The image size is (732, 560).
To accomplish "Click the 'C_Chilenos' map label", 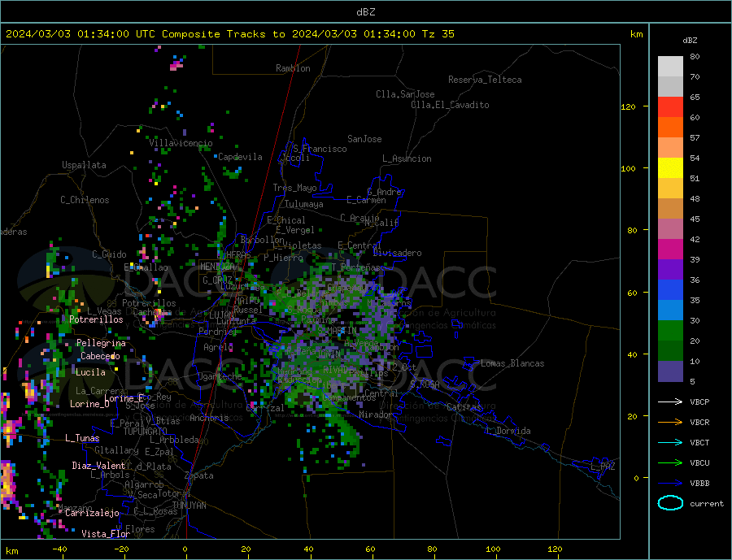I will (85, 200).
